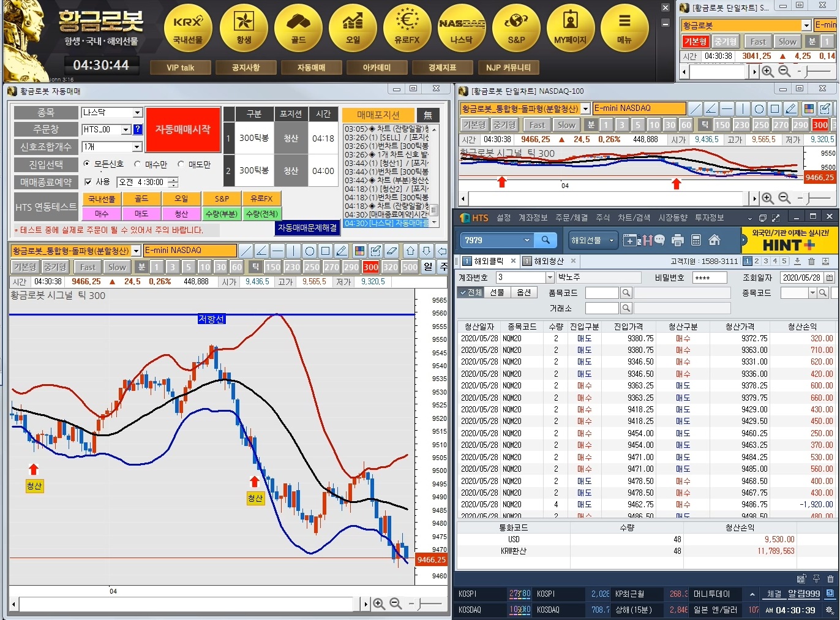
Task: Select circle drawing tool in bottom chart toolbar
Action: [310, 251]
